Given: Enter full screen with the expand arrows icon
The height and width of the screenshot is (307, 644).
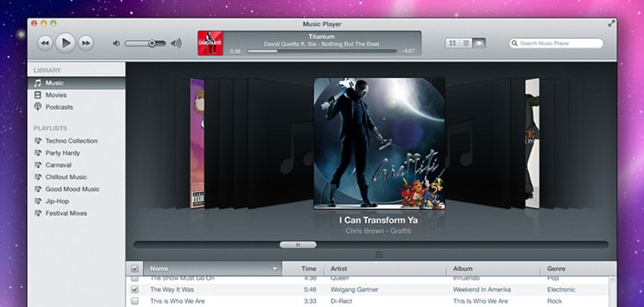Looking at the screenshot, I should pyautogui.click(x=611, y=24).
